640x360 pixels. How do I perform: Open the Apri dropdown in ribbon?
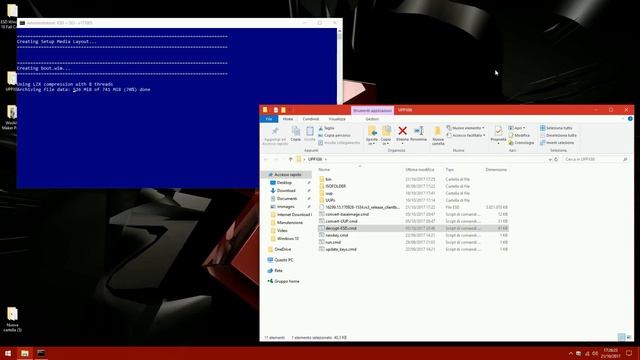click(x=517, y=128)
